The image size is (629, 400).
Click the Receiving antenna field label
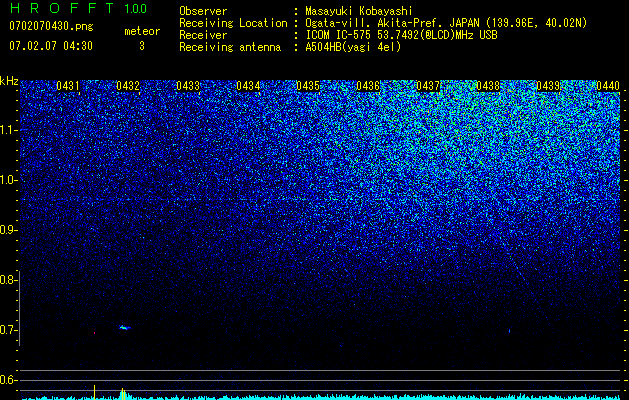(230, 47)
